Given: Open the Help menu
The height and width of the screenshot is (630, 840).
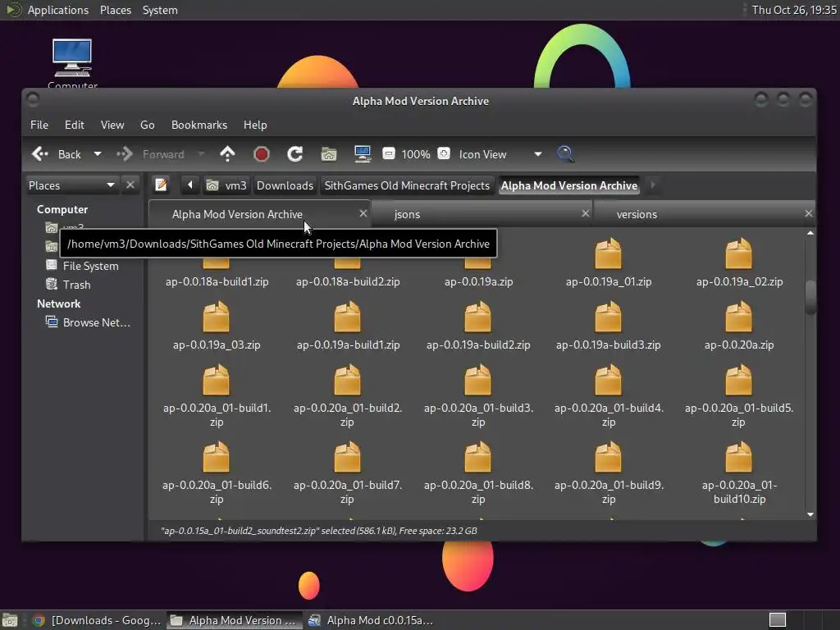Looking at the screenshot, I should tap(255, 125).
